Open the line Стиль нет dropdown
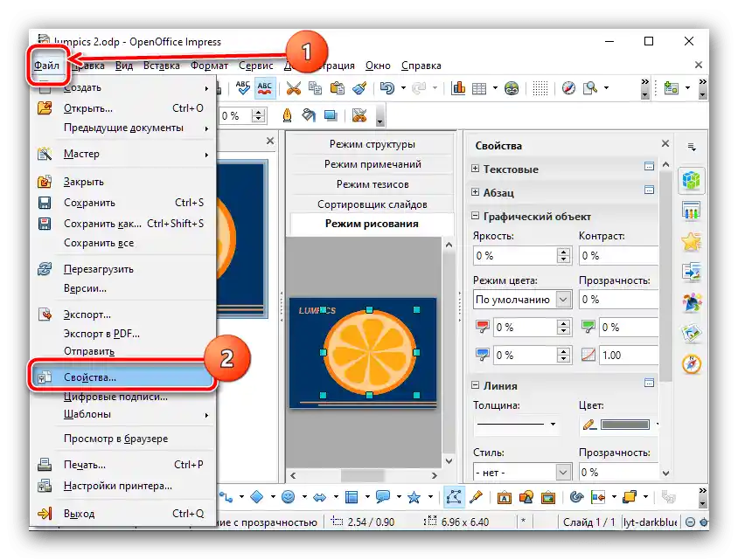738x560 pixels. (x=563, y=472)
